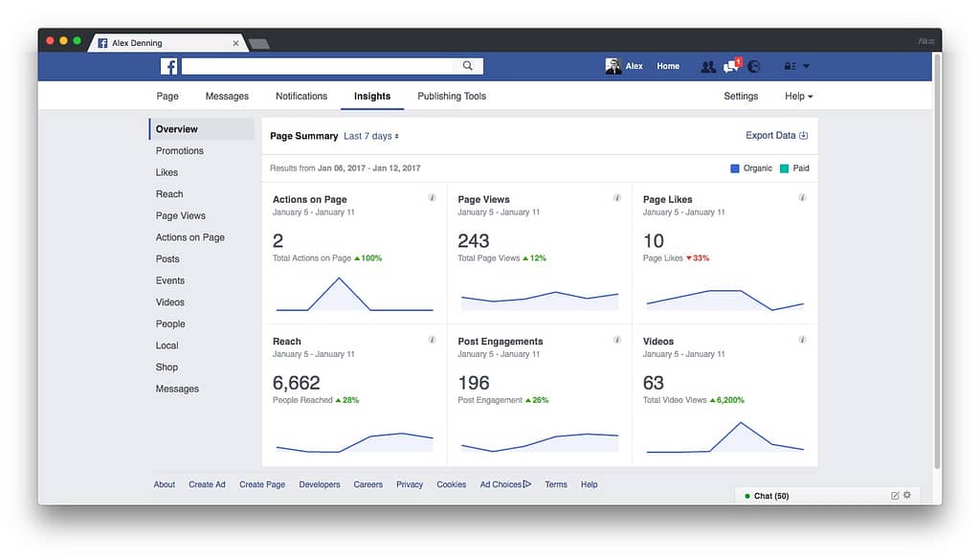The width and height of the screenshot is (980, 559).
Task: Open the Publishing Tools tab
Action: (452, 97)
